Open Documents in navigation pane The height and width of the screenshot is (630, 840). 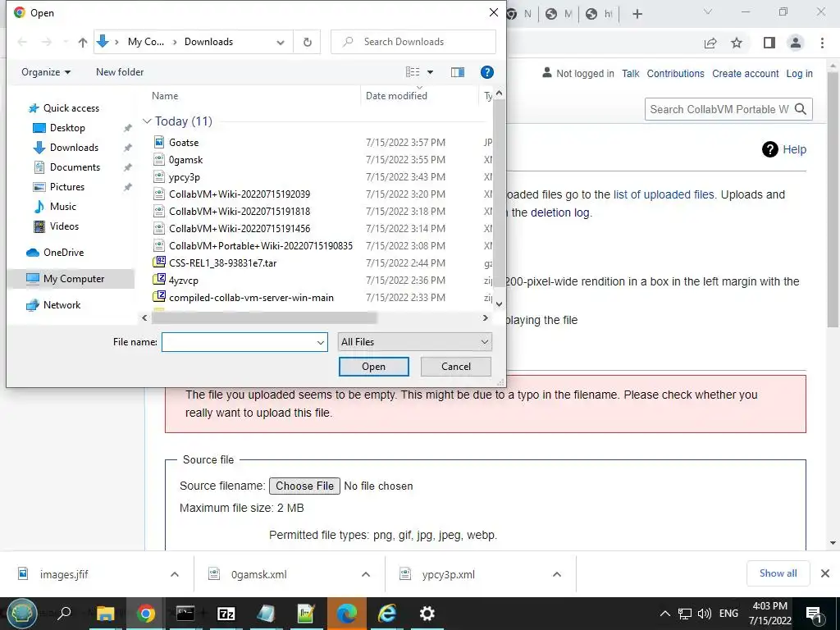click(x=75, y=167)
